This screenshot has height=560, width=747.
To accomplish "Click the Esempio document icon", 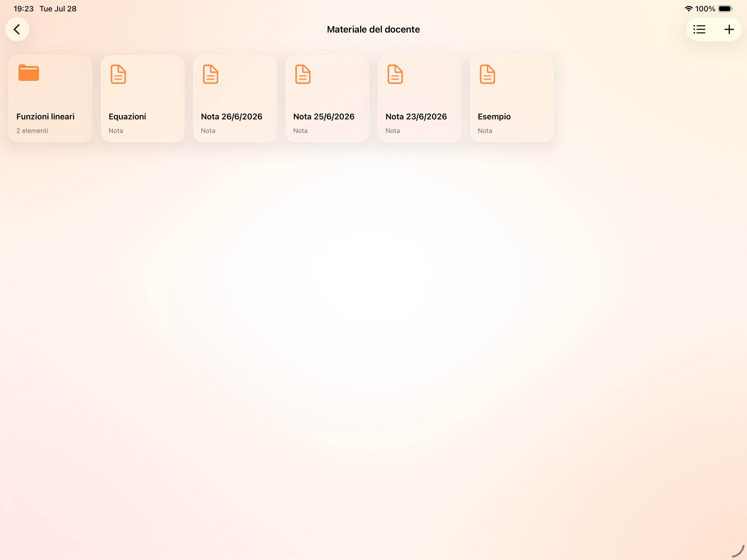I will click(x=487, y=74).
